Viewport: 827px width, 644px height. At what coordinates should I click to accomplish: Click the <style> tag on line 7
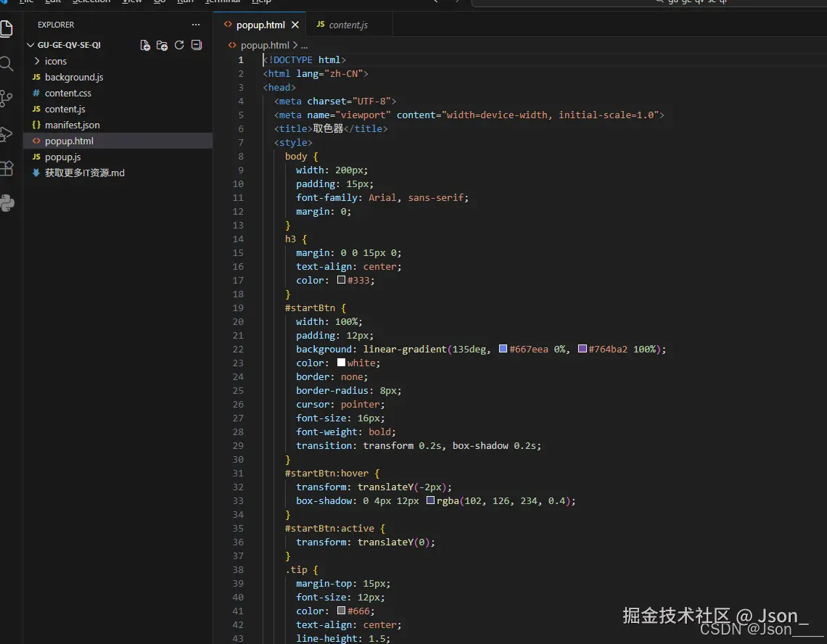(293, 142)
